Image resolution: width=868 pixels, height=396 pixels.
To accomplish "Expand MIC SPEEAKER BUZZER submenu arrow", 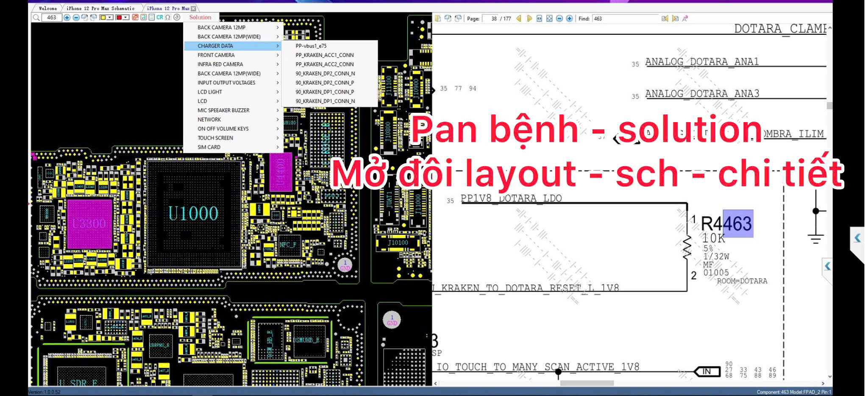I will [278, 110].
